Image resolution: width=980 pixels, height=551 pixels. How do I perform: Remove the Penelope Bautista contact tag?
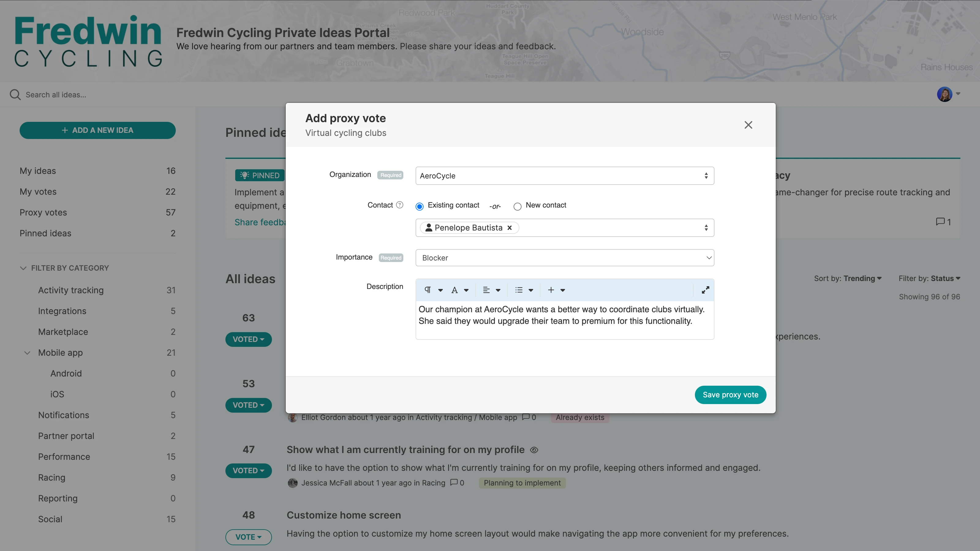[x=509, y=227]
